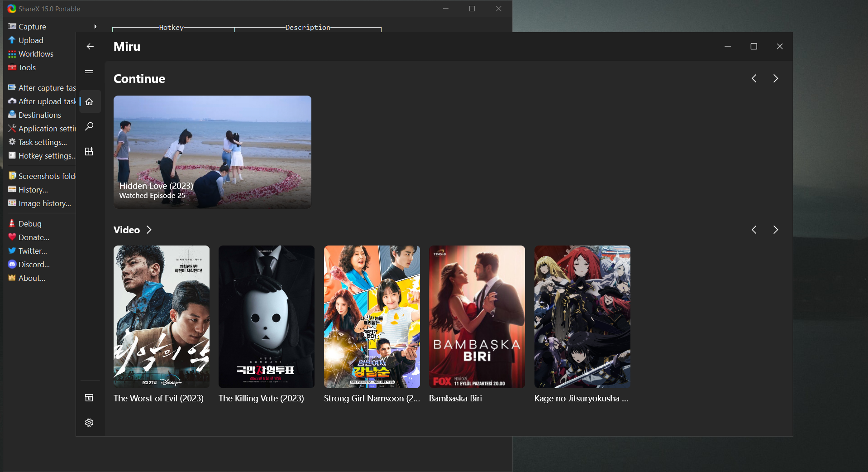Open Task settings in ShareX
The height and width of the screenshot is (472, 868).
42,142
